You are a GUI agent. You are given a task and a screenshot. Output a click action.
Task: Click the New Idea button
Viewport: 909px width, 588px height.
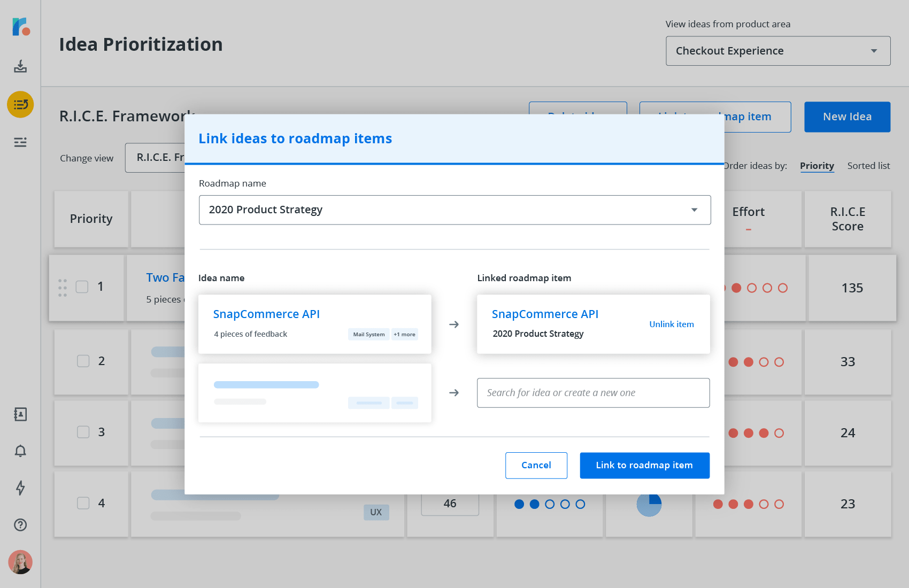point(847,117)
